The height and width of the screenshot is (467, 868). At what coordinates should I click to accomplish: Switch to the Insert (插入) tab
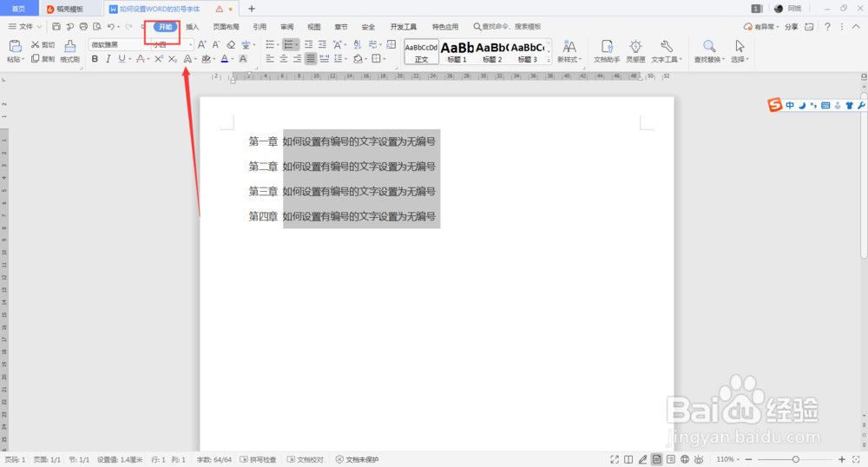click(192, 27)
